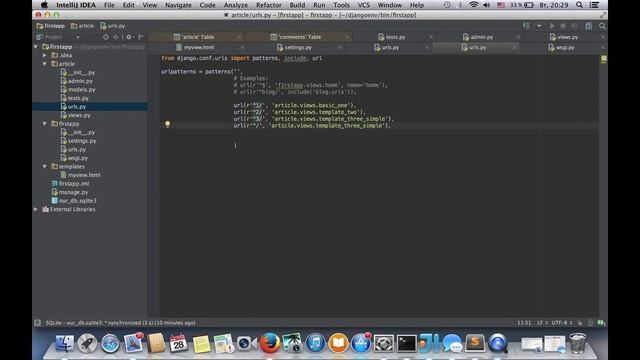This screenshot has height=360, width=640.
Task: Click the urls.py breadcrumb in navigation bar
Action: click(x=113, y=26)
